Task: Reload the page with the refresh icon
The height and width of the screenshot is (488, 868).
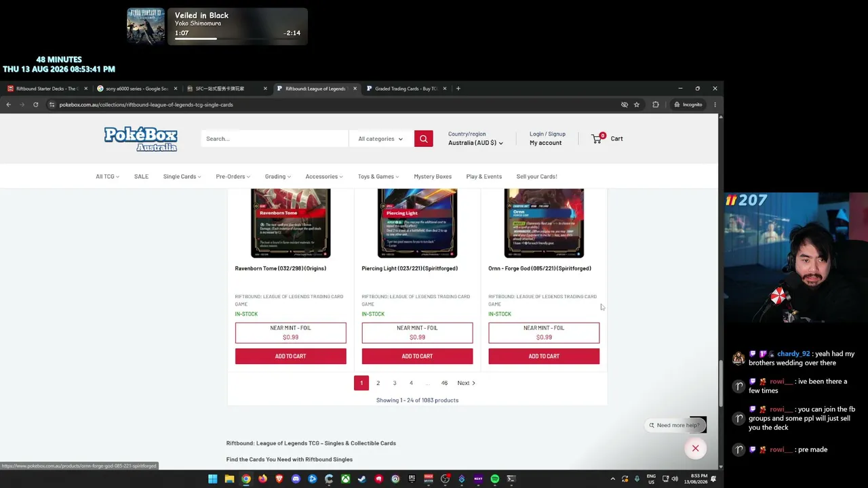Action: click(35, 104)
